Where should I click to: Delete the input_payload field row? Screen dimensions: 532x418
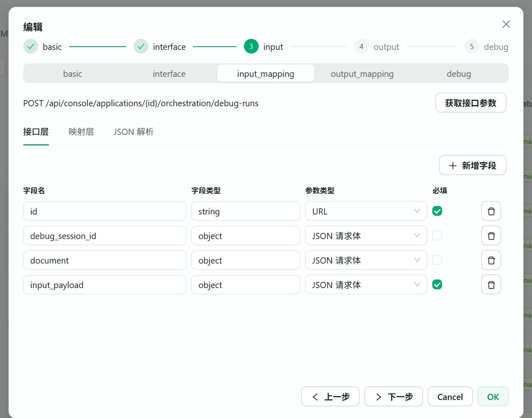[491, 285]
